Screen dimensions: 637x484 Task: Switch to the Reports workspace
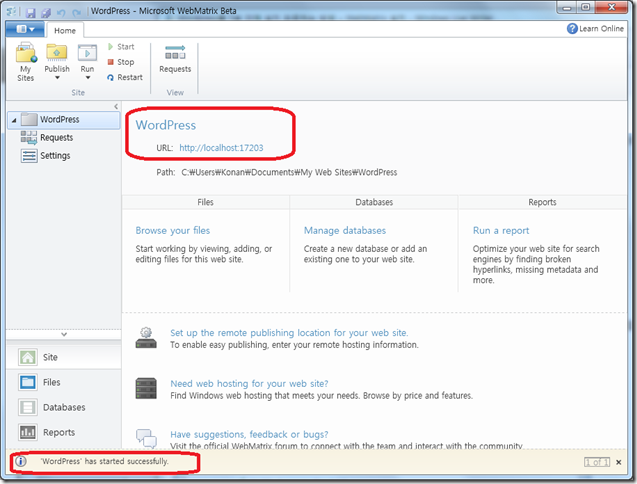pyautogui.click(x=64, y=432)
